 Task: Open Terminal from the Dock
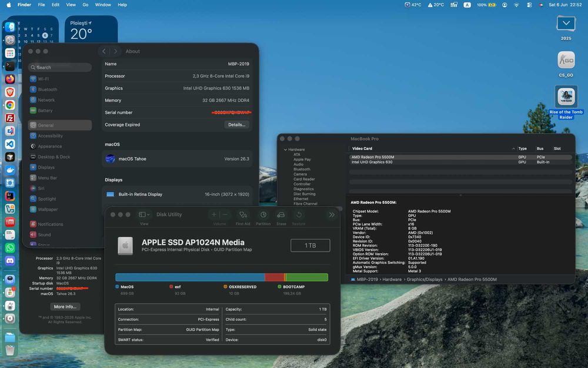(10, 66)
